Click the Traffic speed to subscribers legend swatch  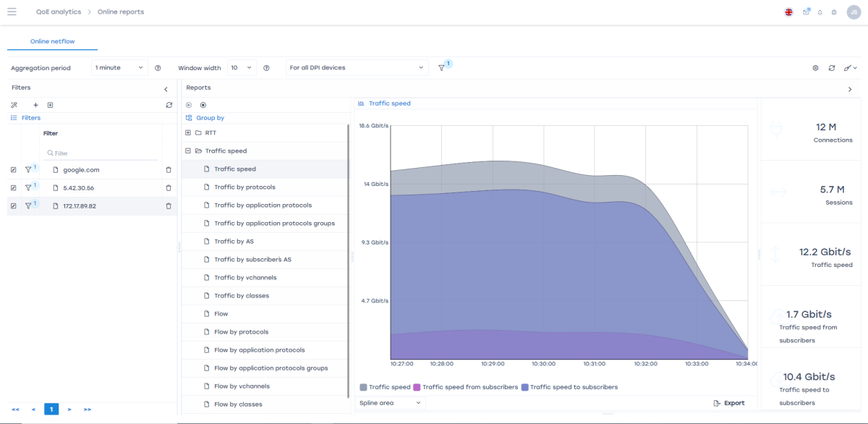coord(525,387)
